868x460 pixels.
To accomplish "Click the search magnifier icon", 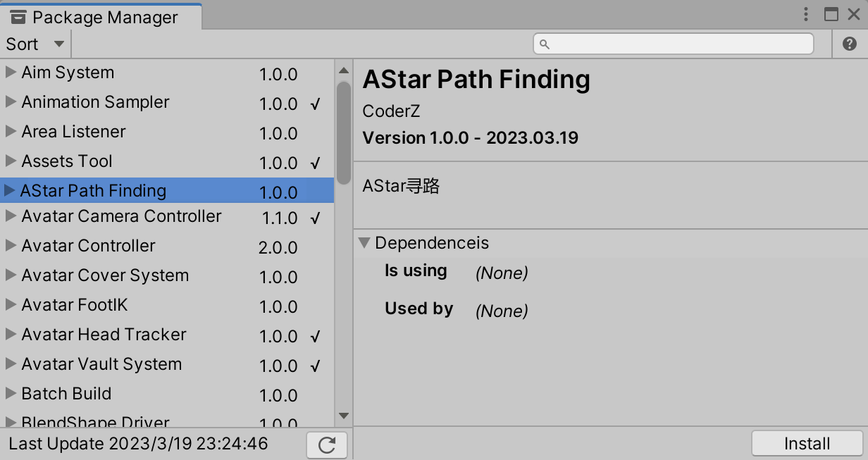I will pos(542,44).
